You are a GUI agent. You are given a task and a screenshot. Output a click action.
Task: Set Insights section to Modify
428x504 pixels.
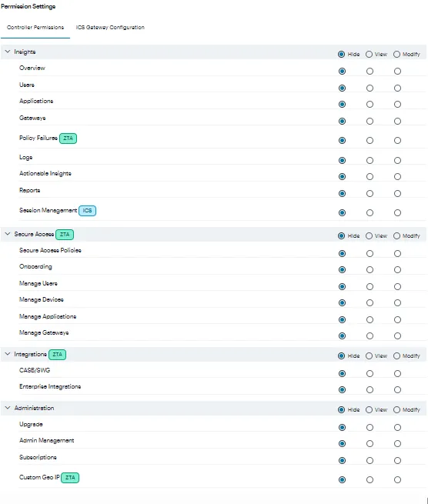click(x=396, y=55)
